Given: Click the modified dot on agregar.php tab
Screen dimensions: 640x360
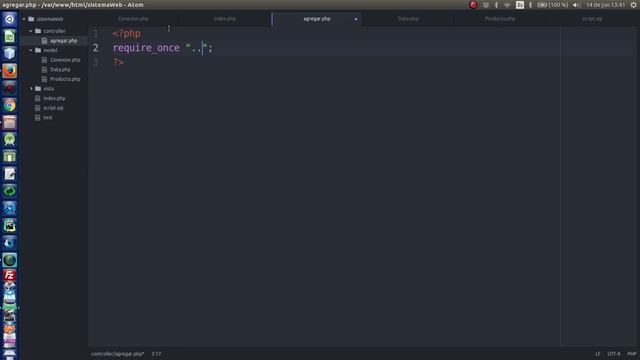Looking at the screenshot, I should click(356, 19).
